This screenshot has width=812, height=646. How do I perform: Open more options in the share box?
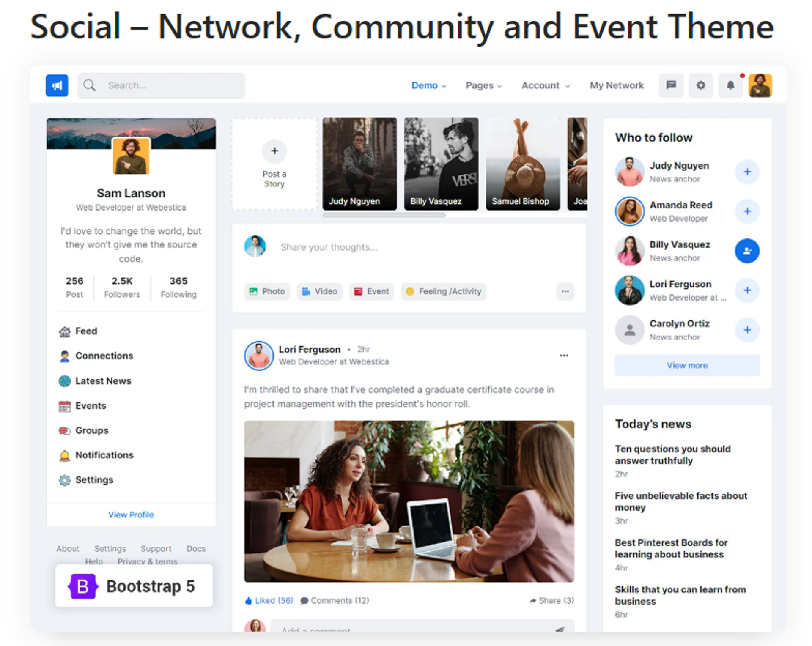565,291
